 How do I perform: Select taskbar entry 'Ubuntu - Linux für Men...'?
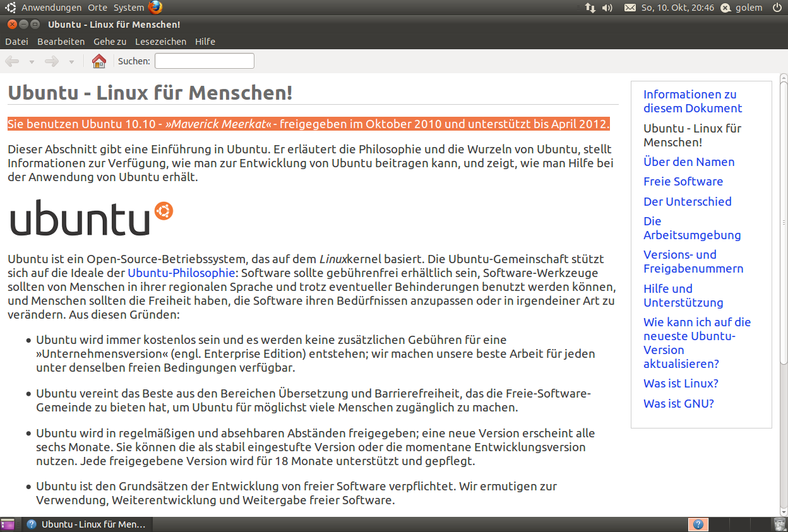(x=86, y=524)
